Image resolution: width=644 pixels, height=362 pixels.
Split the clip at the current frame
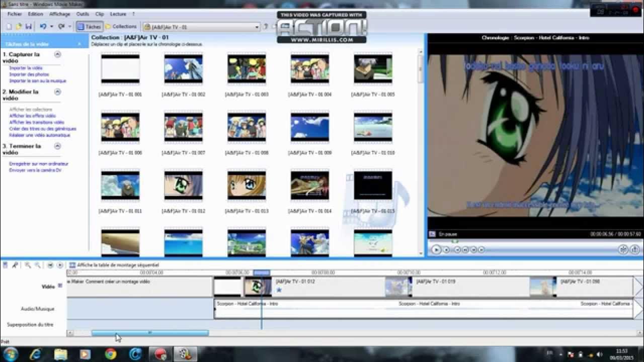[623, 249]
